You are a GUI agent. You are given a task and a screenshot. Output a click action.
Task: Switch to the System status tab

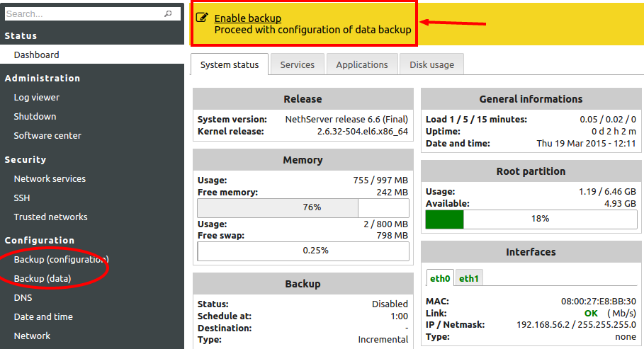(x=230, y=64)
